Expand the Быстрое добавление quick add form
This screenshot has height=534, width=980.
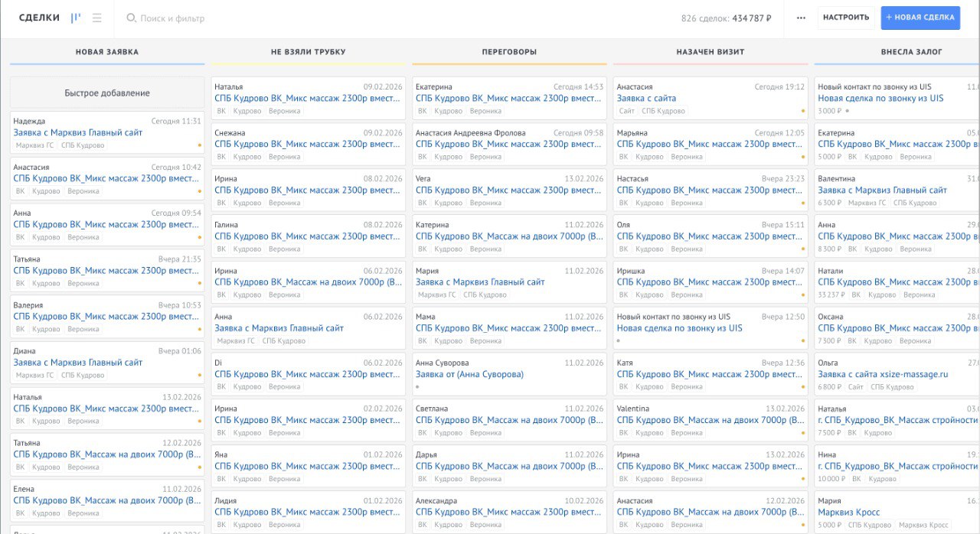click(107, 93)
